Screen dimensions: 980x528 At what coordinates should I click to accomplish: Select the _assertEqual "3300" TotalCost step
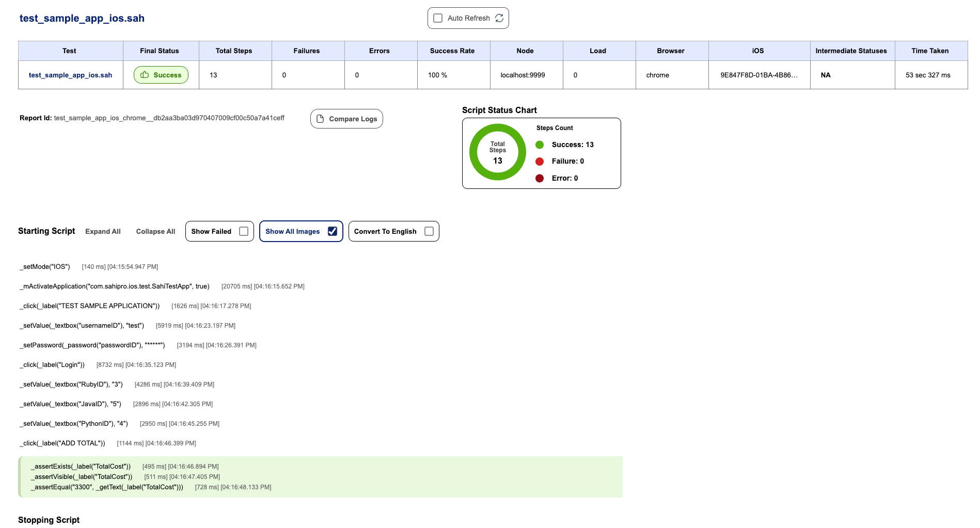coord(107,487)
